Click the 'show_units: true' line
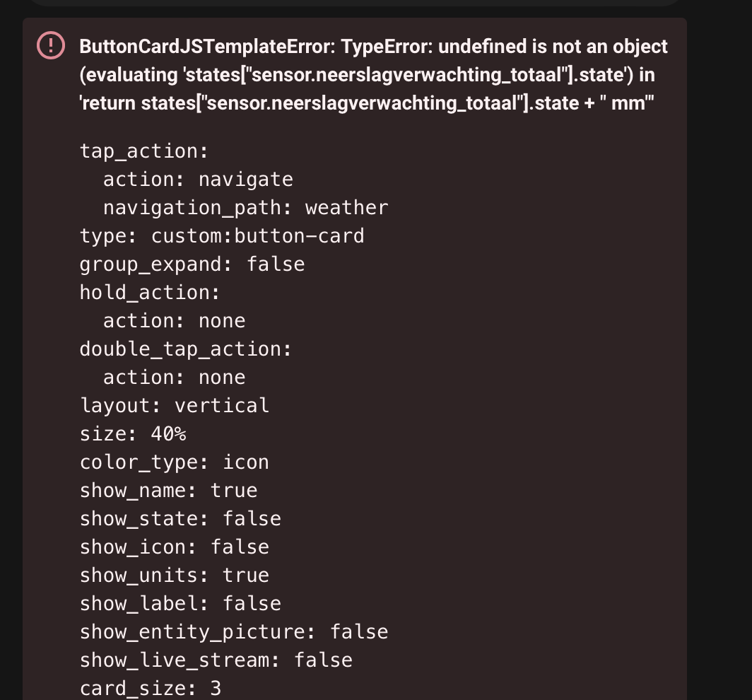The width and height of the screenshot is (752, 700). (x=175, y=576)
